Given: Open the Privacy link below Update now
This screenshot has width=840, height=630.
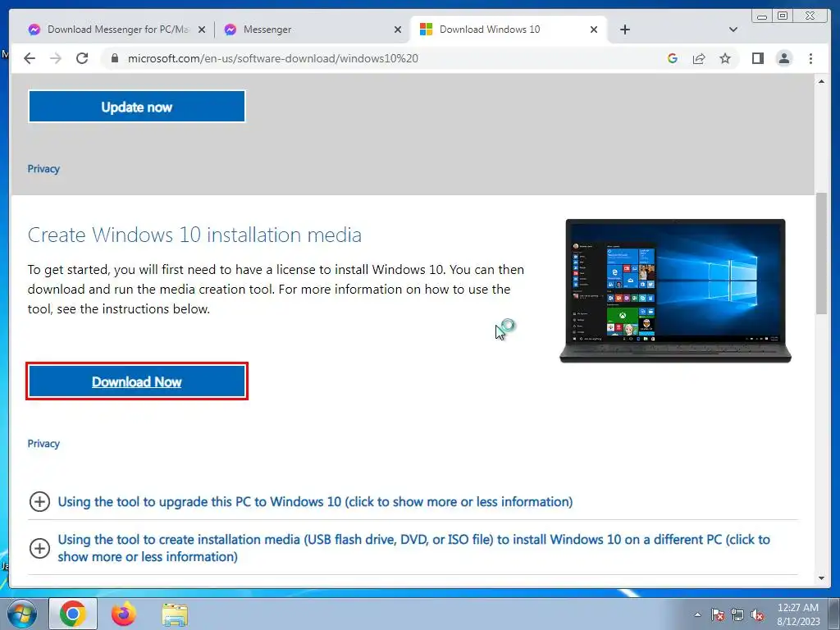Looking at the screenshot, I should (43, 169).
